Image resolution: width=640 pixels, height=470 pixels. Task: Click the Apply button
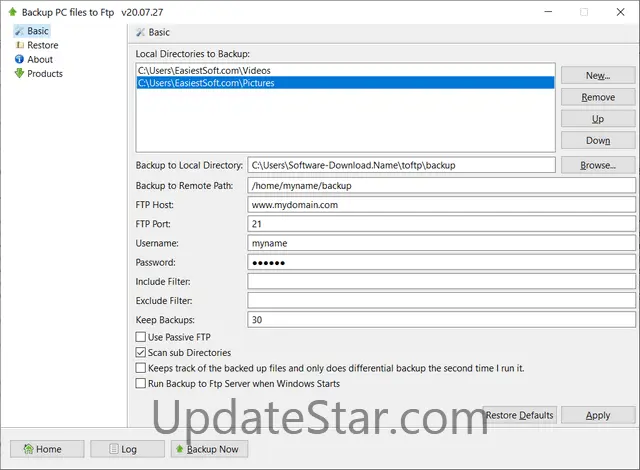point(598,415)
